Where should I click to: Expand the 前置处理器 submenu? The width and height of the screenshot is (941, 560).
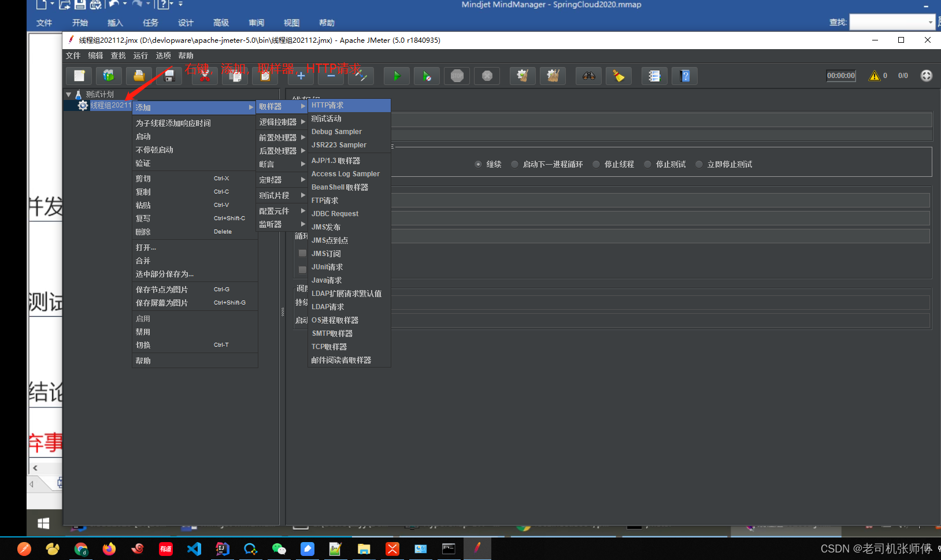[x=282, y=138]
